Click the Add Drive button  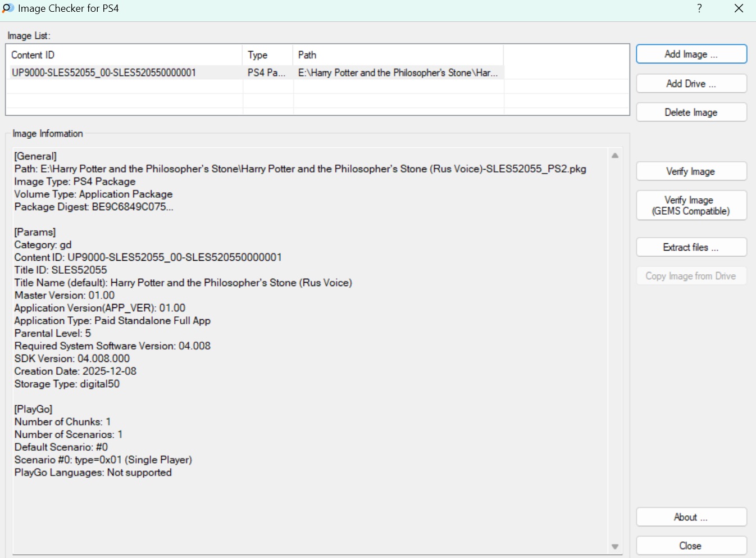click(691, 84)
